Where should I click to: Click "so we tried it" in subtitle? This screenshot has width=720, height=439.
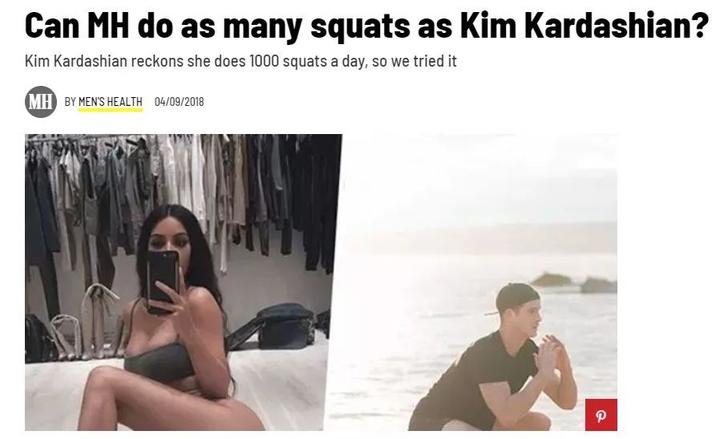(414, 61)
